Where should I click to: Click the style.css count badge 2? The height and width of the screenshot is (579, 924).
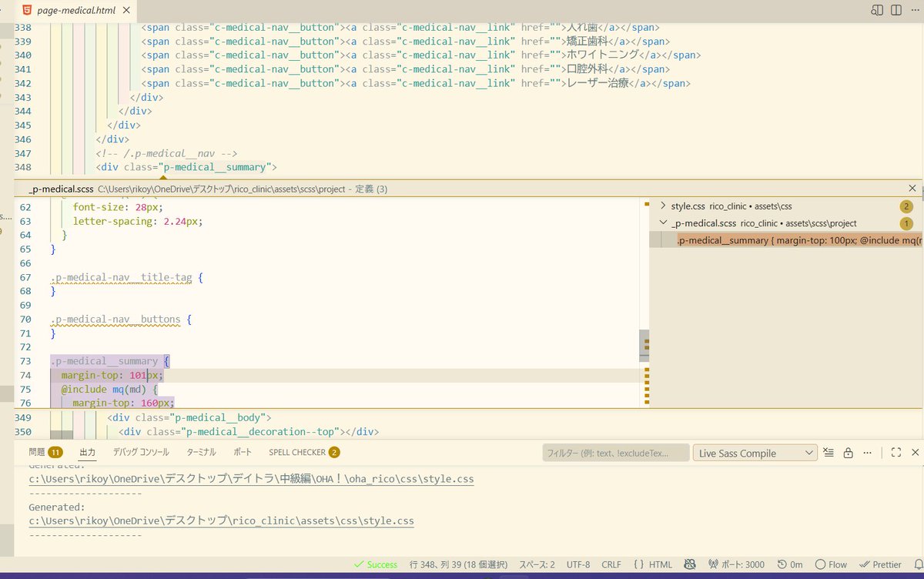[x=906, y=206]
